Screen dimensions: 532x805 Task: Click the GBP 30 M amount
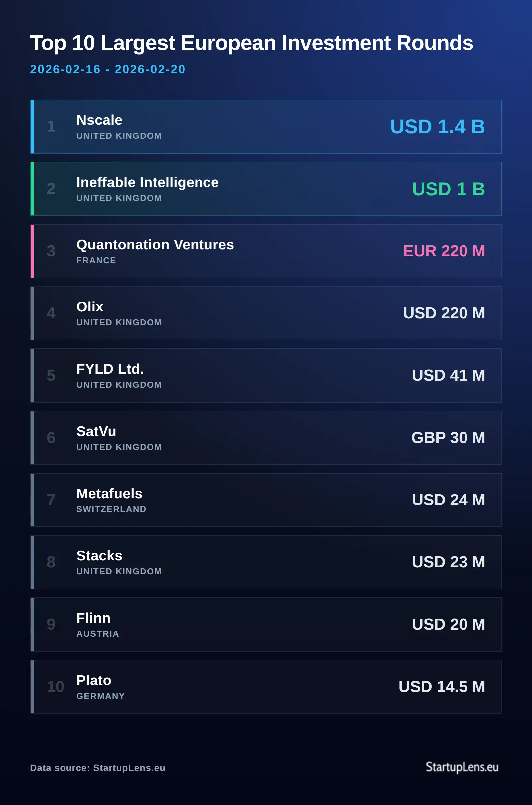tap(448, 438)
